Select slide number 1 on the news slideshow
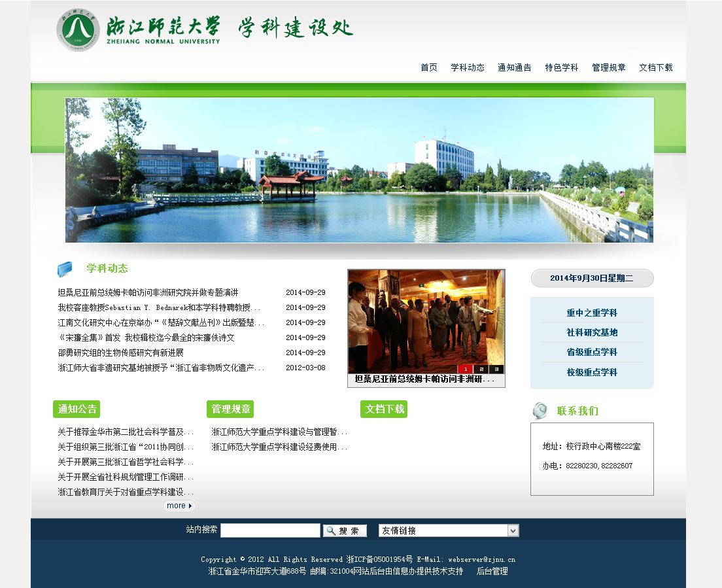This screenshot has height=588, width=722. [x=466, y=369]
